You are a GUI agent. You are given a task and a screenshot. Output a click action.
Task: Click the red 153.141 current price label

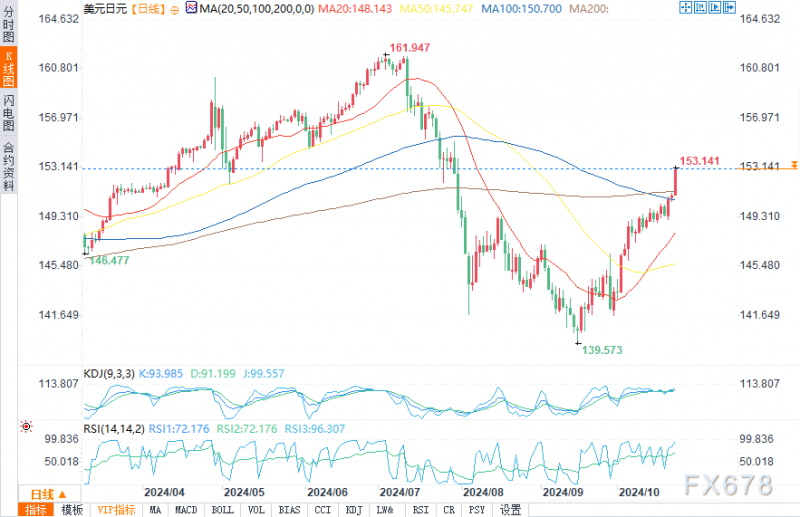click(x=699, y=161)
